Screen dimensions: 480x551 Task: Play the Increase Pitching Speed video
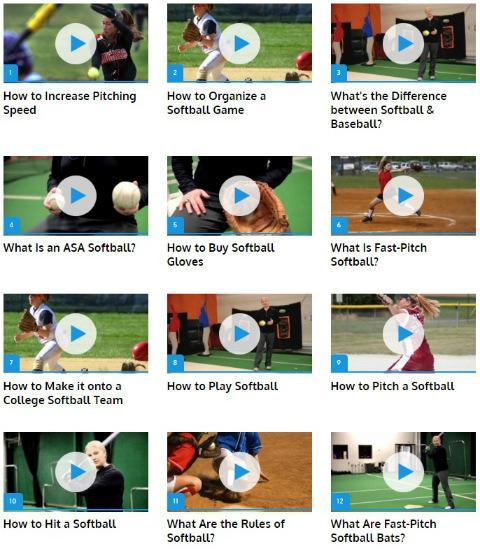tap(76, 44)
